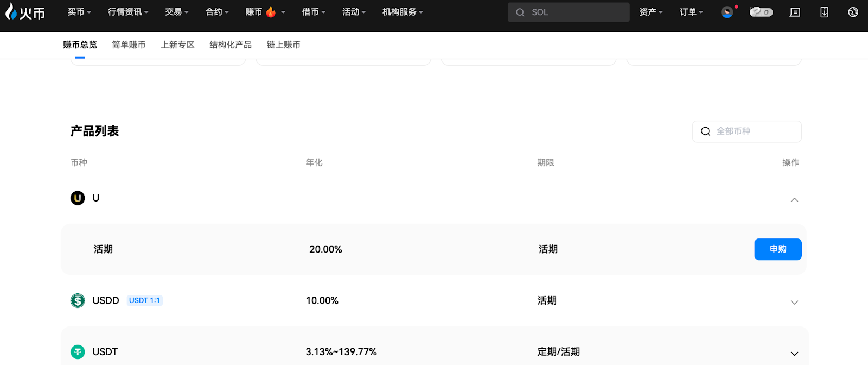The width and height of the screenshot is (868, 365).
Task: Open the 合约 menu in the navbar
Action: tap(217, 12)
